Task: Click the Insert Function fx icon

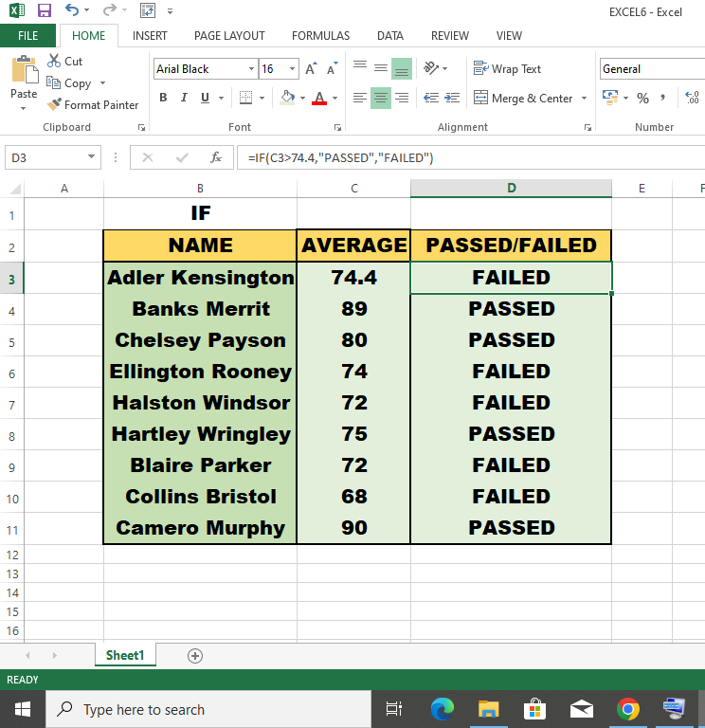Action: point(216,157)
